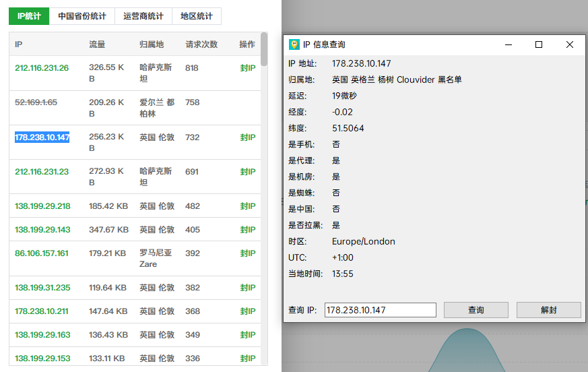Click location 罗马尼亚 Zare
The image size is (588, 372).
coord(156,258)
